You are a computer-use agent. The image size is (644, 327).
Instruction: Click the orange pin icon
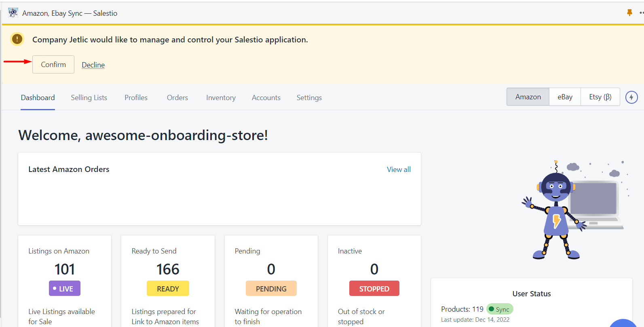(629, 13)
